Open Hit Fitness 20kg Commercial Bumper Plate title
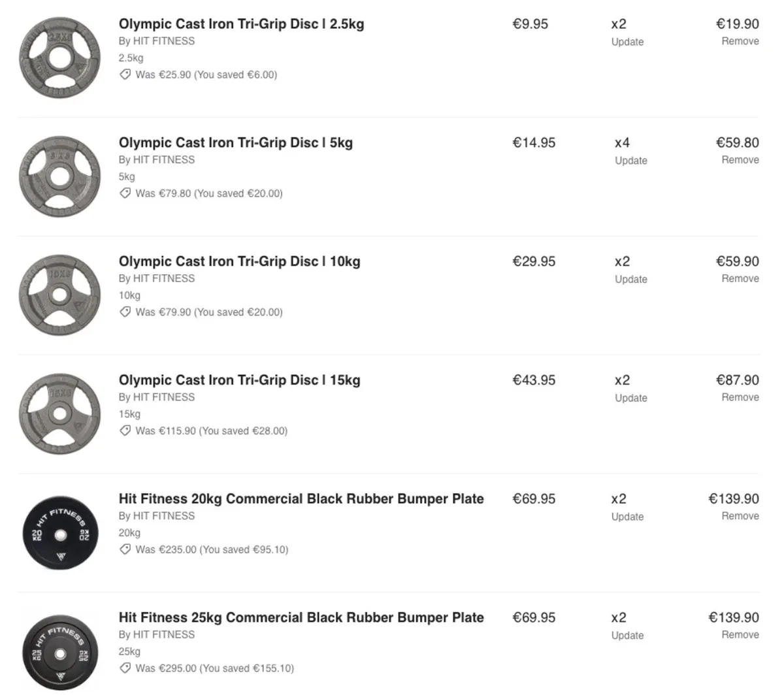Screen dimensions: 784x697 301,499
